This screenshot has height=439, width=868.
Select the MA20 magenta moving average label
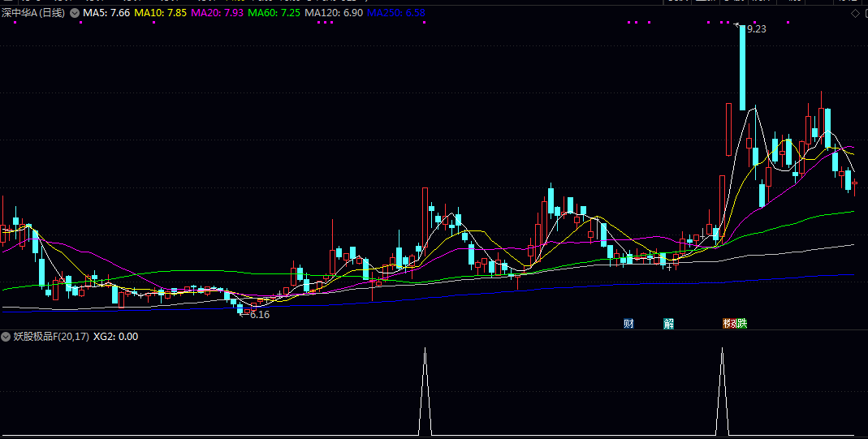217,13
